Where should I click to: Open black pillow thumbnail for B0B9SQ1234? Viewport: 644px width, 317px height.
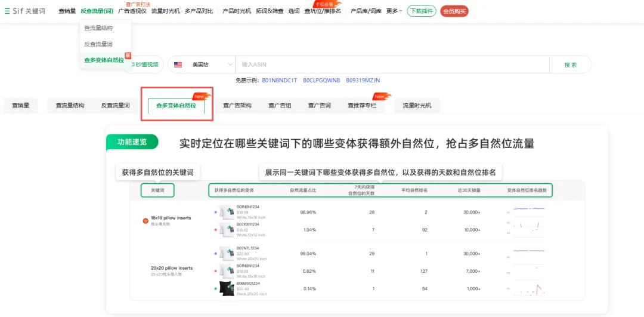(227, 288)
